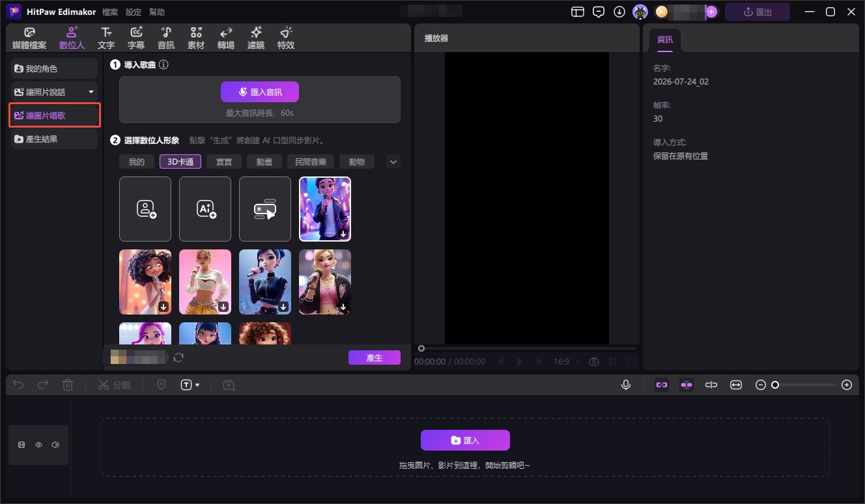Click the add custom avatar tile

point(145,209)
